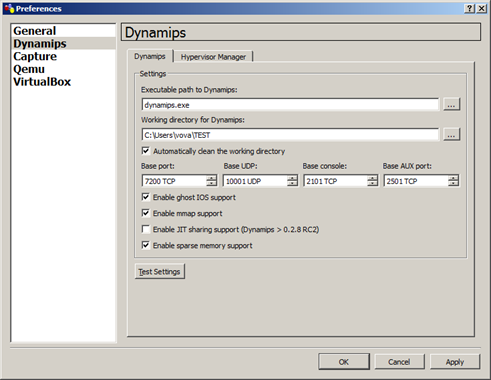Select the Dynamips tab
This screenshot has height=380, width=491.
tap(150, 56)
